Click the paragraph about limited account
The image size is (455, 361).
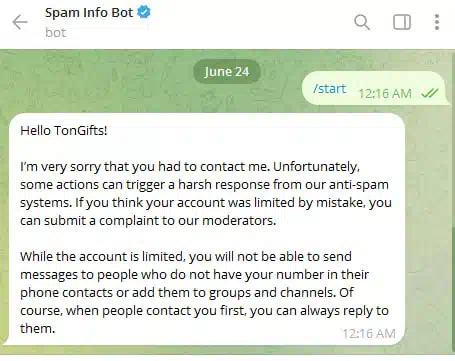tap(204, 292)
